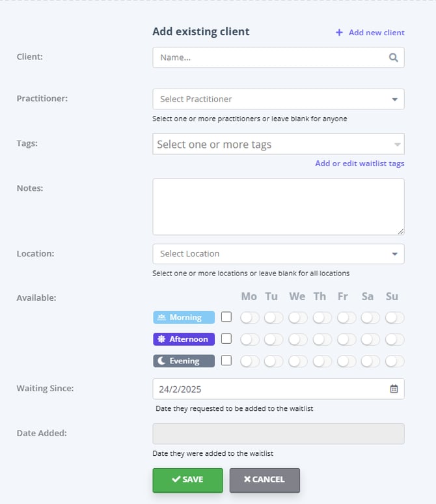Click the plus icon beside Add new client
Screen dimensions: 436x504
(339, 33)
